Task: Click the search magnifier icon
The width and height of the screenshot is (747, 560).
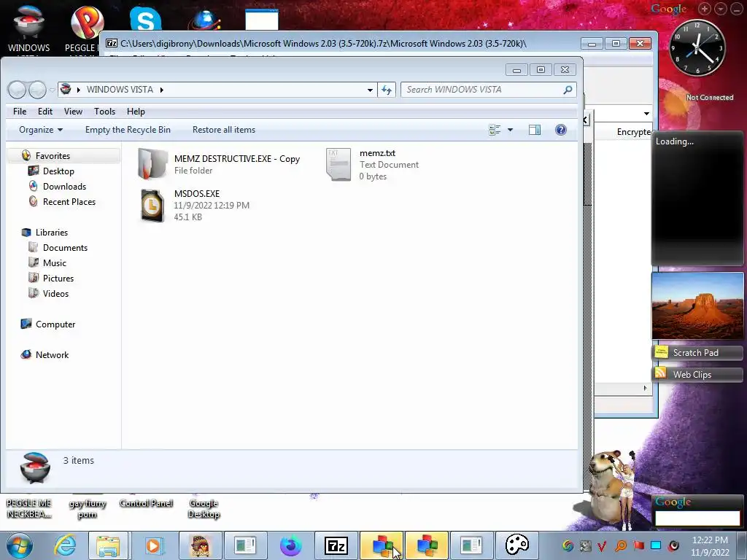Action: (568, 90)
